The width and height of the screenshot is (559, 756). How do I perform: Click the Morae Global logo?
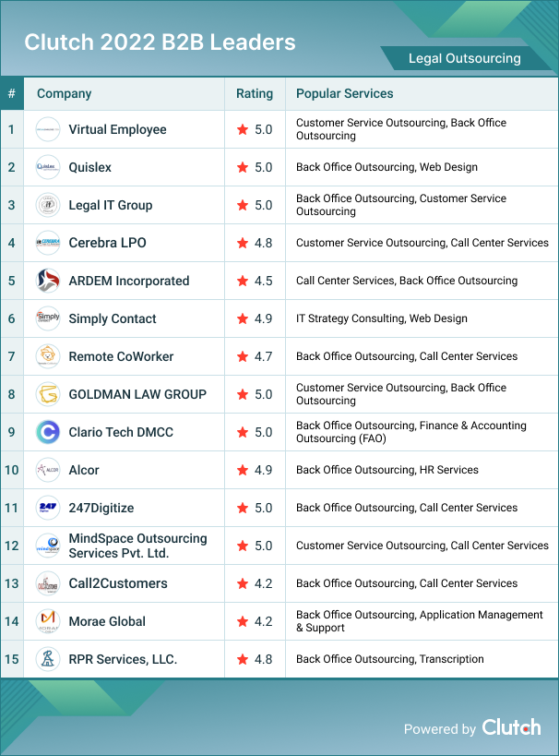click(48, 621)
